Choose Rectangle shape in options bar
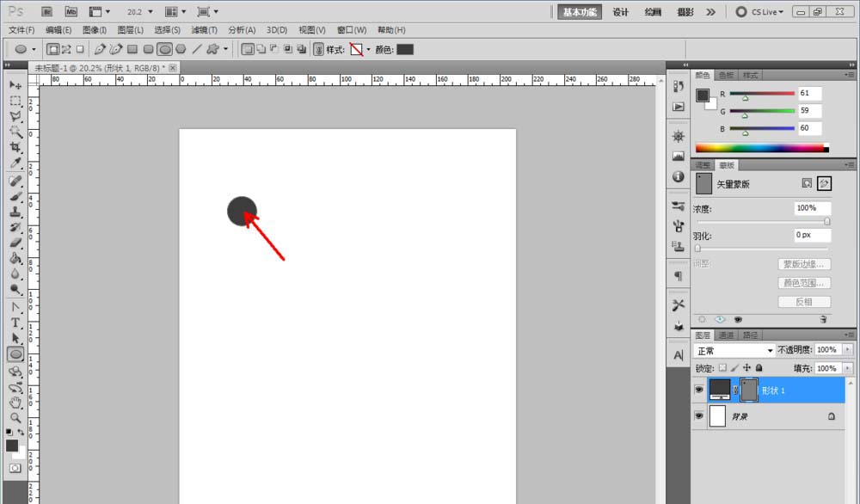The width and height of the screenshot is (860, 504). (132, 49)
